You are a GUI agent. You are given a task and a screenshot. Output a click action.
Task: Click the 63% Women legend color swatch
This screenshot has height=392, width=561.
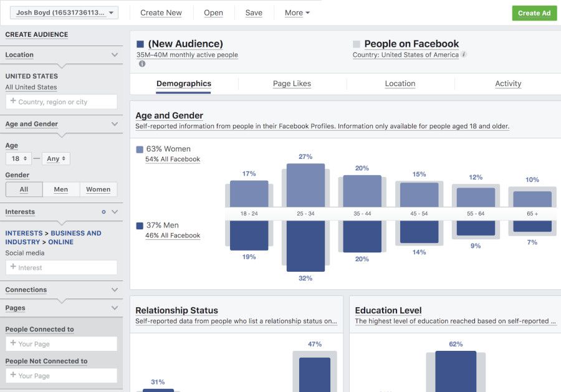point(140,150)
